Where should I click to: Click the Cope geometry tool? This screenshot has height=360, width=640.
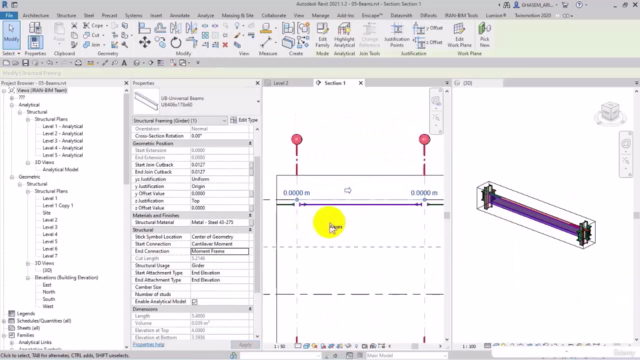point(93,26)
